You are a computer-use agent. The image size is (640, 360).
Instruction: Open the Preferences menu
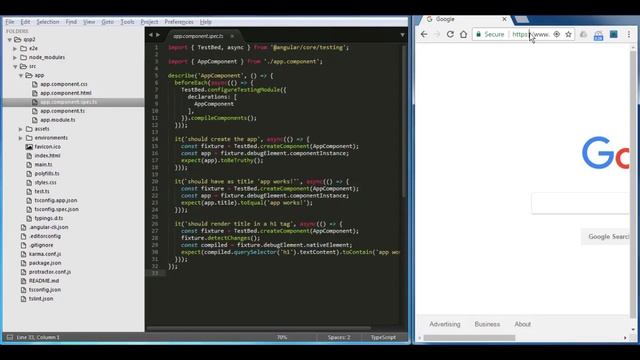click(x=179, y=22)
